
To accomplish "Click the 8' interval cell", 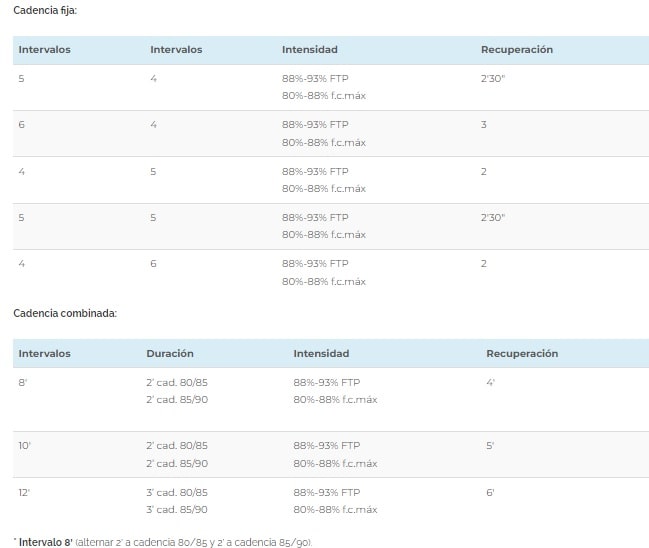I will pyautogui.click(x=22, y=382).
